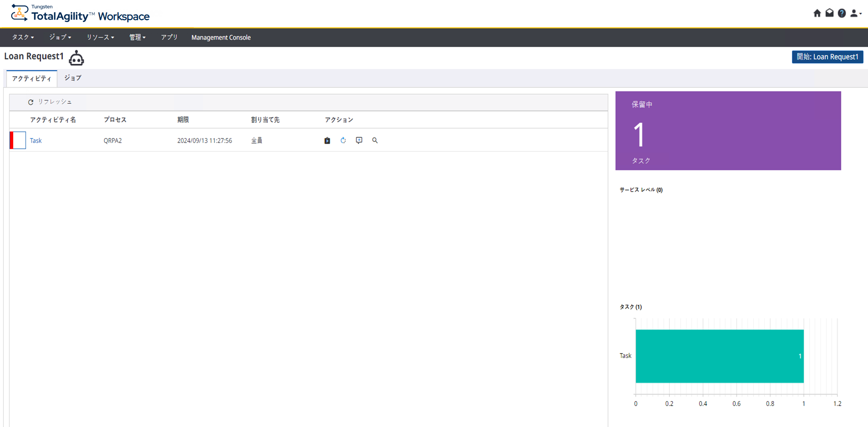Add a note via the comment icon

pos(359,141)
